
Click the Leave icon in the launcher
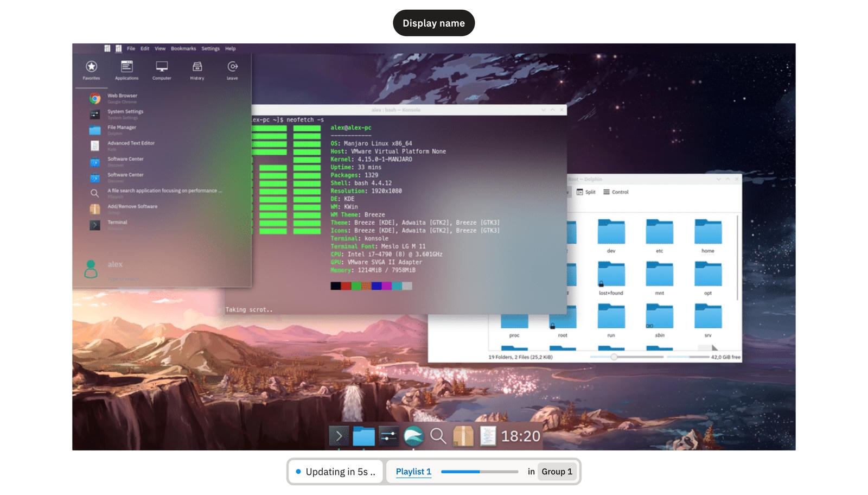(x=232, y=70)
